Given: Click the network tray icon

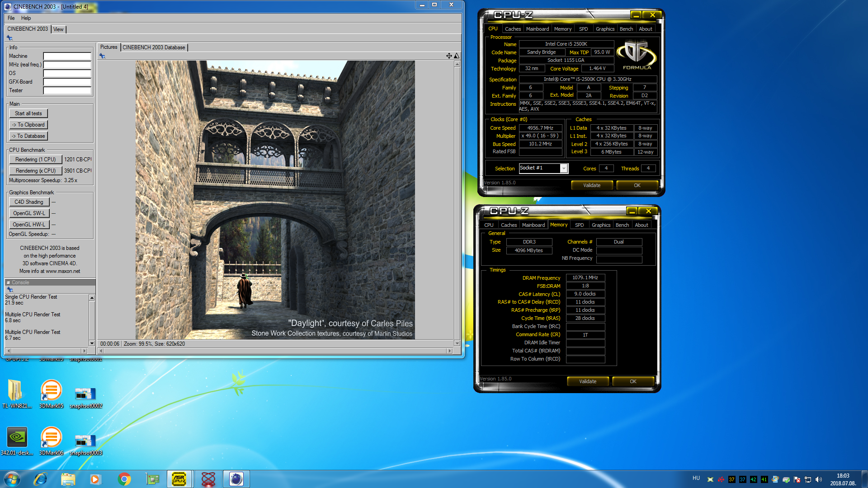Looking at the screenshot, I should pos(808,479).
